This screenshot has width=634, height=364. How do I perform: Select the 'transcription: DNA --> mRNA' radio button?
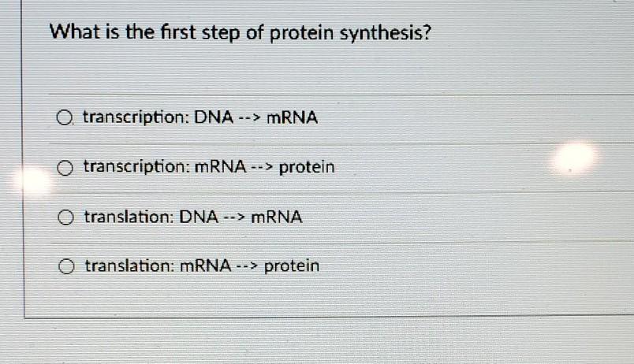64,118
